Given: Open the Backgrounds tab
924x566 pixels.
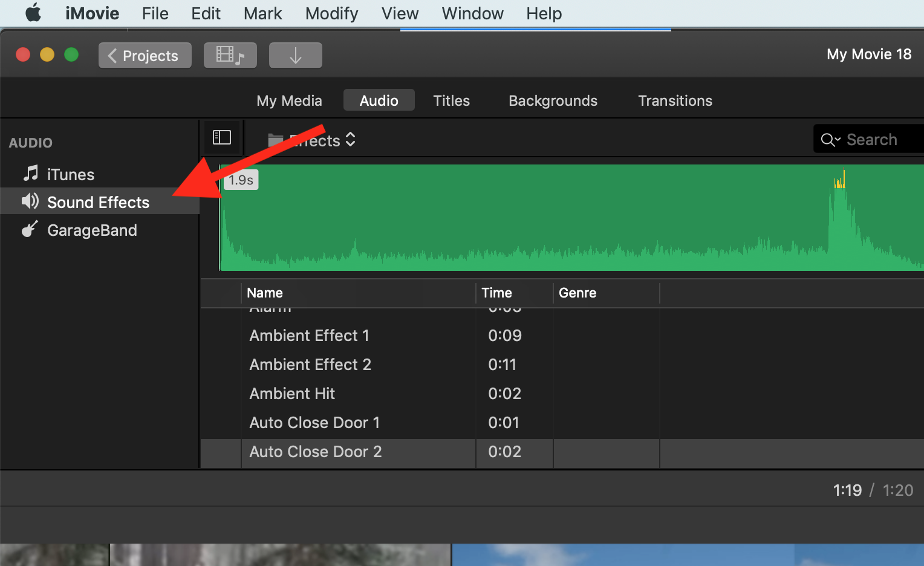Looking at the screenshot, I should click(x=553, y=100).
